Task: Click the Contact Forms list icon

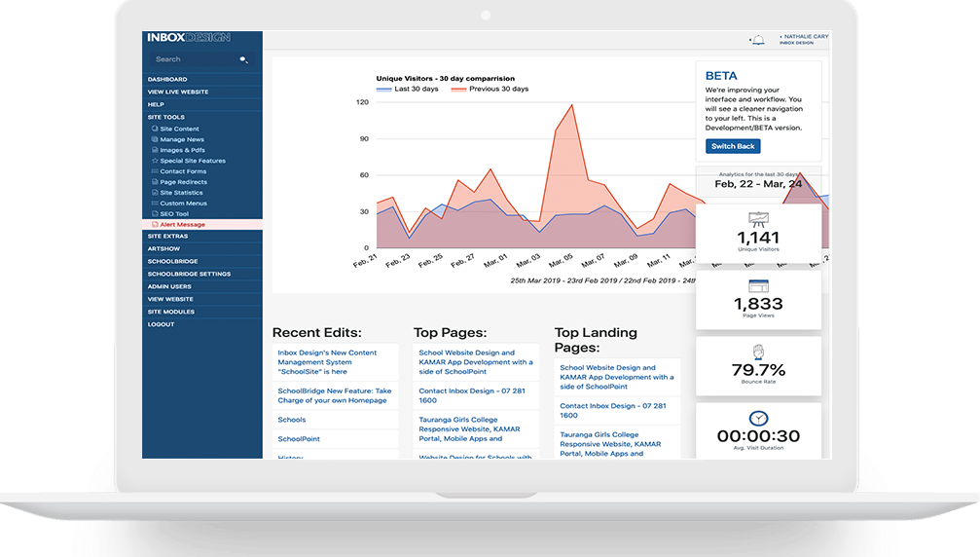Action: point(155,170)
